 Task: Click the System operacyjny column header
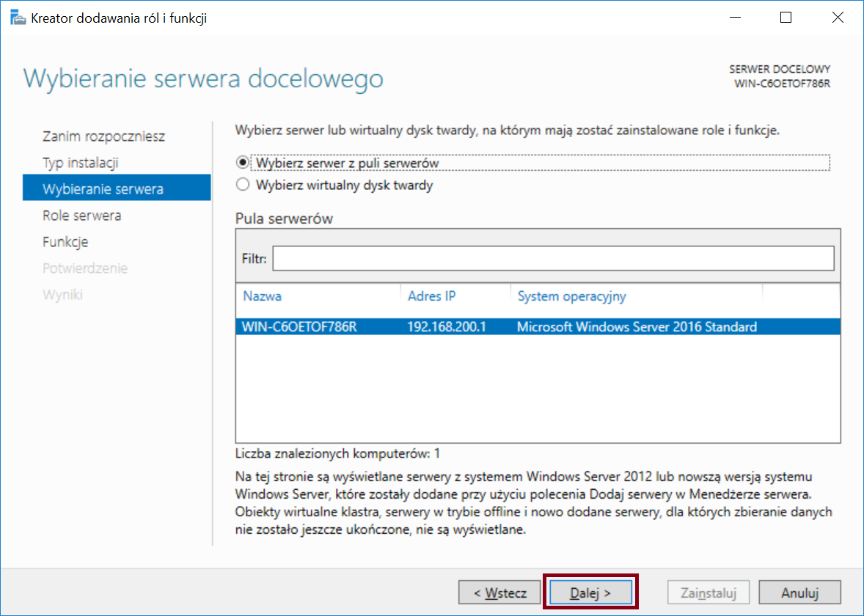[571, 296]
